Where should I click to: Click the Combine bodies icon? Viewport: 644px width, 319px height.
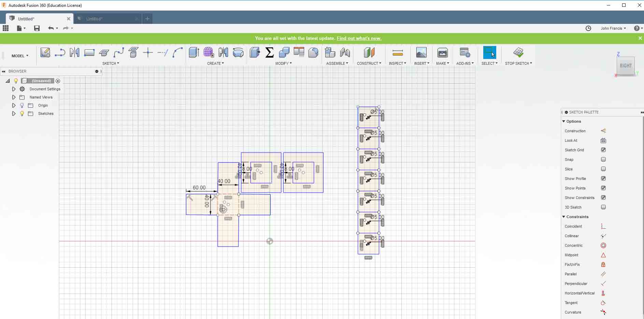284,52
